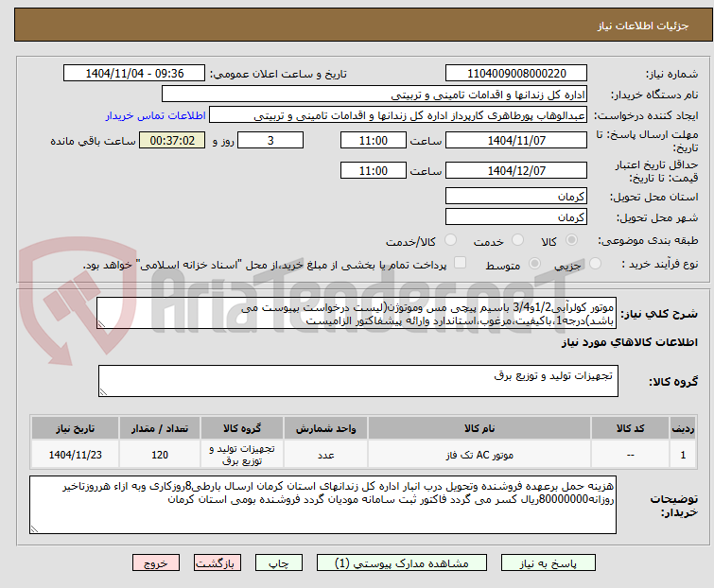Image resolution: width=714 pixels, height=588 pixels.
Task: Click the 'تاریخ نیاز' column header
Action: 75,428
